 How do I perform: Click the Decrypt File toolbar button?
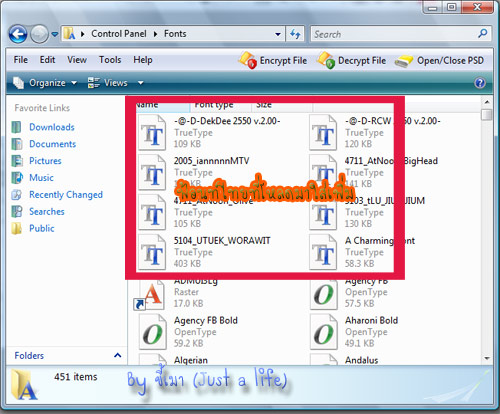(x=351, y=60)
